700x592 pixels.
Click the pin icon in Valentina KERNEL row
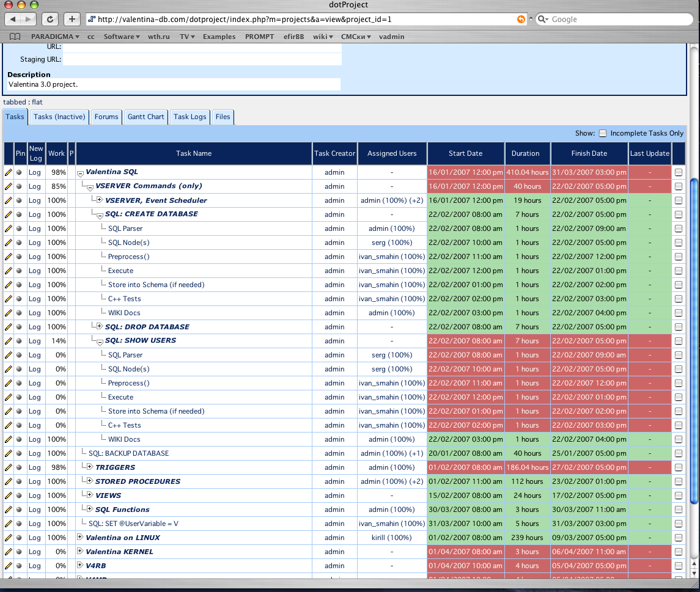(x=20, y=552)
